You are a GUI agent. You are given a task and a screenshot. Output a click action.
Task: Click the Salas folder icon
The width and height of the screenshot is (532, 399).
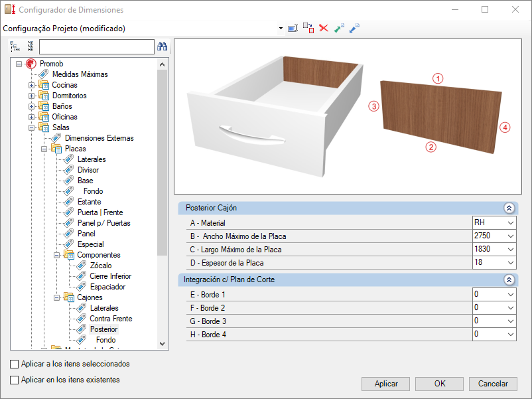(44, 127)
